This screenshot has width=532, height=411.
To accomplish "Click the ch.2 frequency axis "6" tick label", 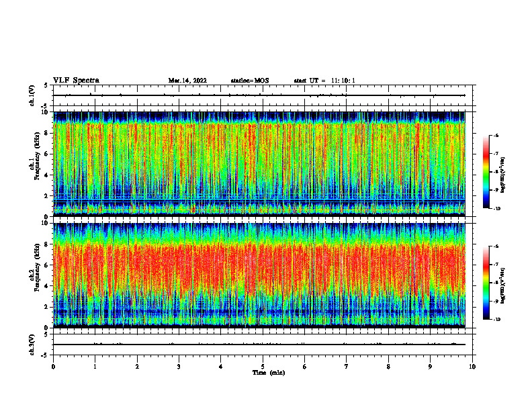I will click(46, 265).
